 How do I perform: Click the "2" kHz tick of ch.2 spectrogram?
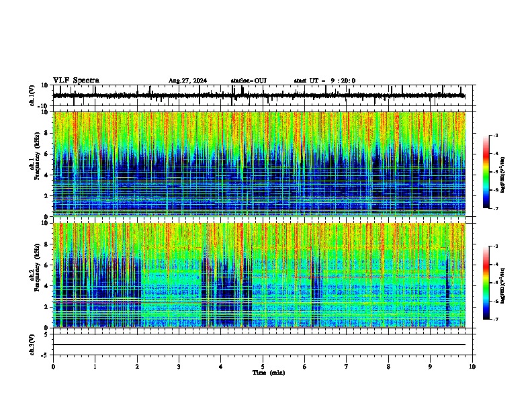[47, 307]
